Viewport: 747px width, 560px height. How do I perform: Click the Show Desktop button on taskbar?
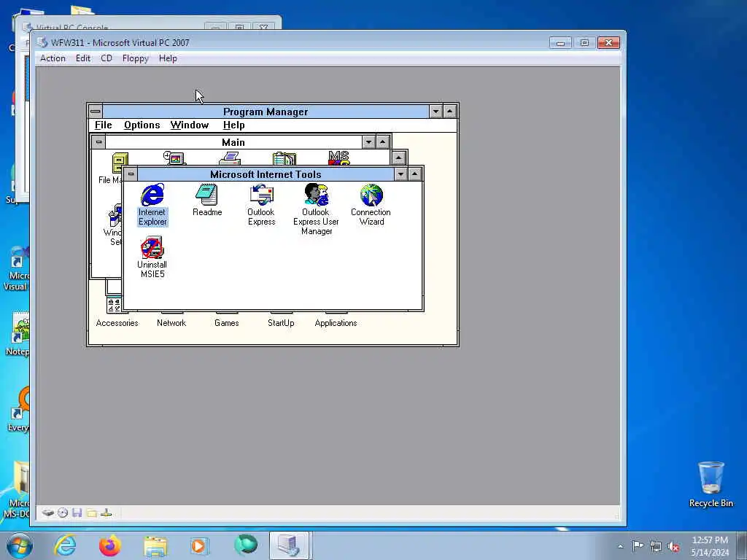742,545
